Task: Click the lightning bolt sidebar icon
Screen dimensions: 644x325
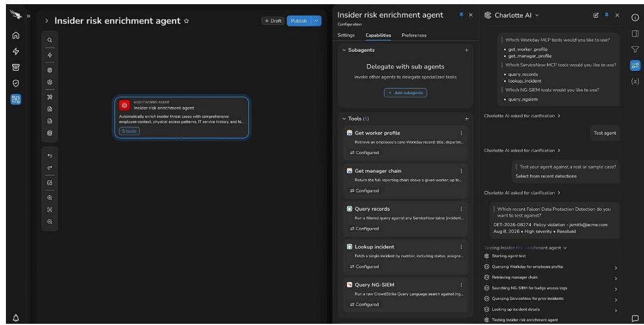Action: [15, 51]
